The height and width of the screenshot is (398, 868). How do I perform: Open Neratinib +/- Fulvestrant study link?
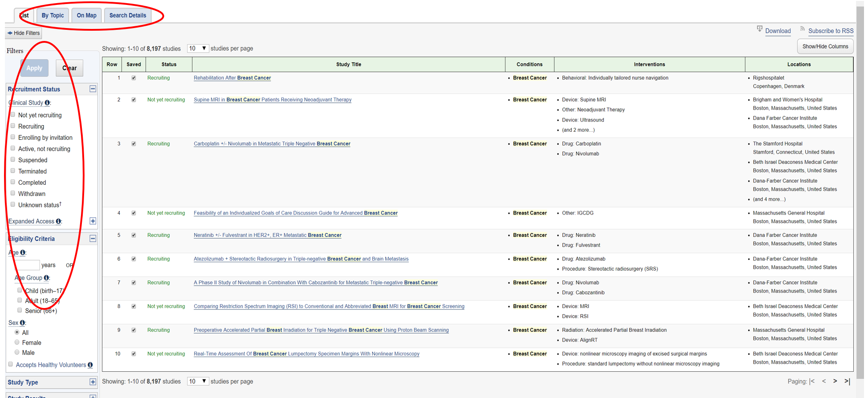(267, 235)
